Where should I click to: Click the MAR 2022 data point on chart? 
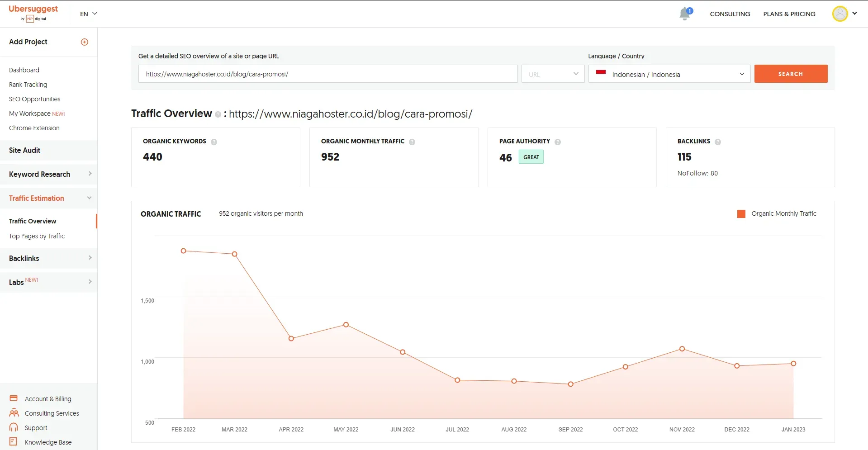pyautogui.click(x=234, y=254)
